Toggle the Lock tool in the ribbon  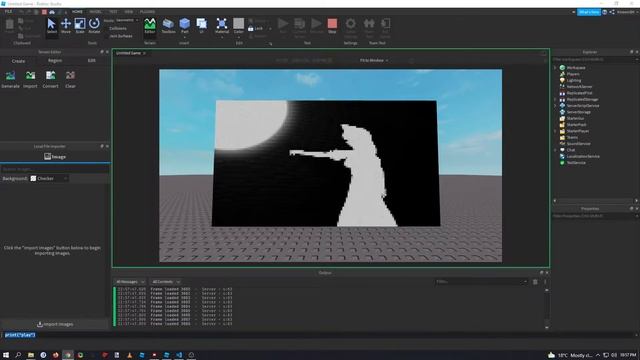256,29
